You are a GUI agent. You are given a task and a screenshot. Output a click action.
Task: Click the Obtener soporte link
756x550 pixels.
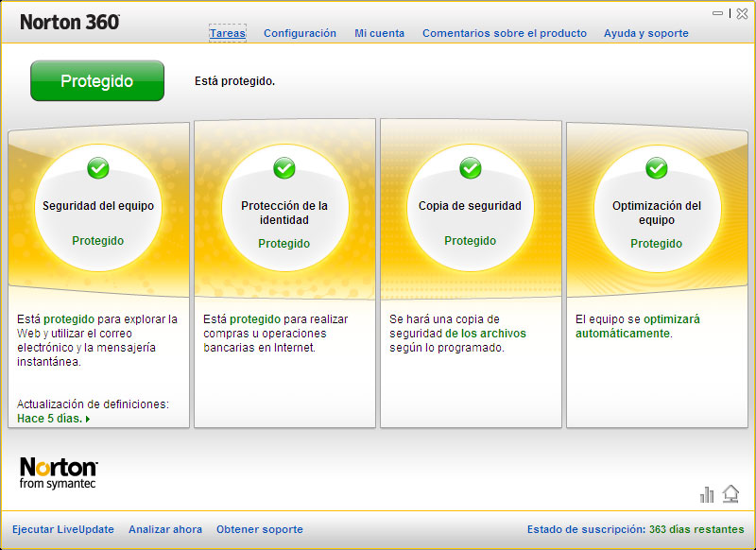coord(260,529)
